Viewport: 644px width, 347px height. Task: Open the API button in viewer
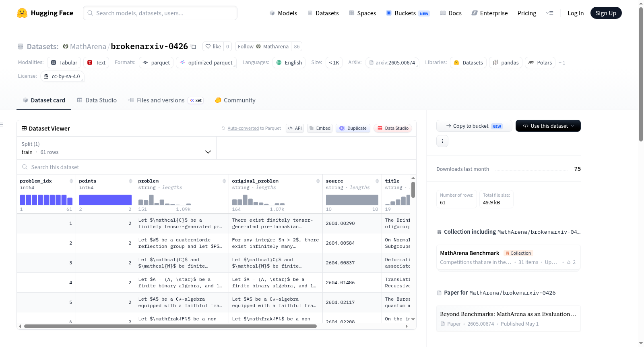295,128
